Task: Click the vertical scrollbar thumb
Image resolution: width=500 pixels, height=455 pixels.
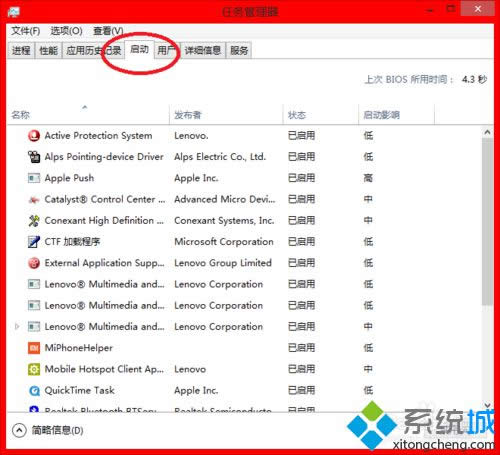Action: (487, 222)
